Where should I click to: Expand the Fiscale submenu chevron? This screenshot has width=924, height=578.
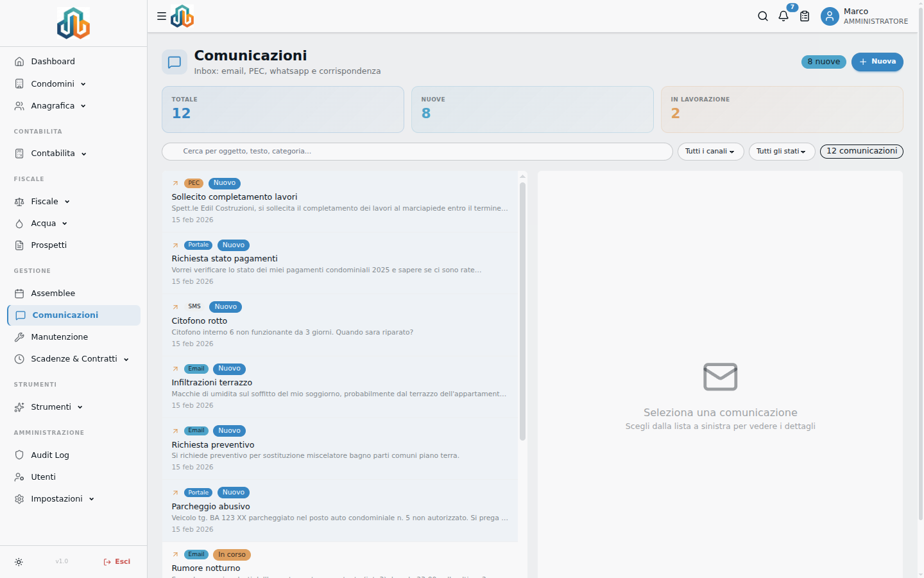(67, 202)
